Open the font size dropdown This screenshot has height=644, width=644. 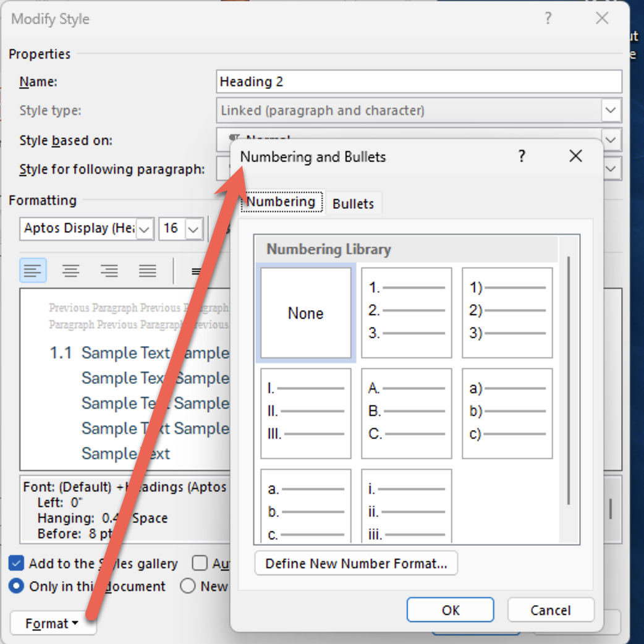point(193,229)
